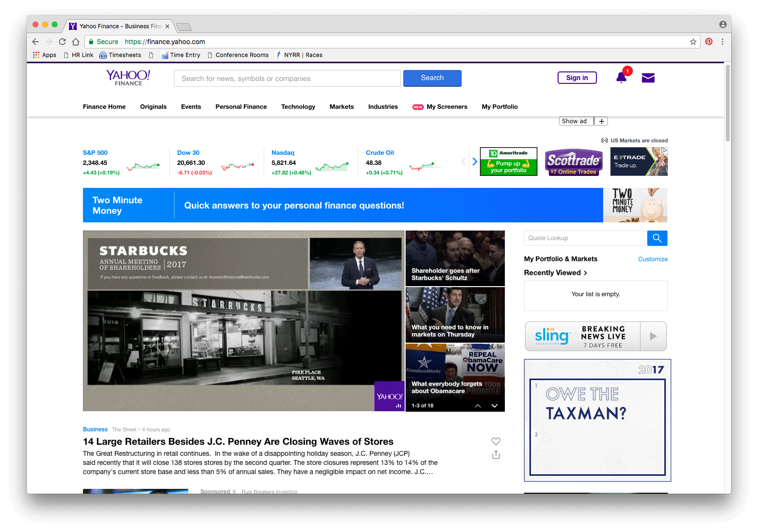Click the Yahoo Finance logo

click(x=128, y=78)
